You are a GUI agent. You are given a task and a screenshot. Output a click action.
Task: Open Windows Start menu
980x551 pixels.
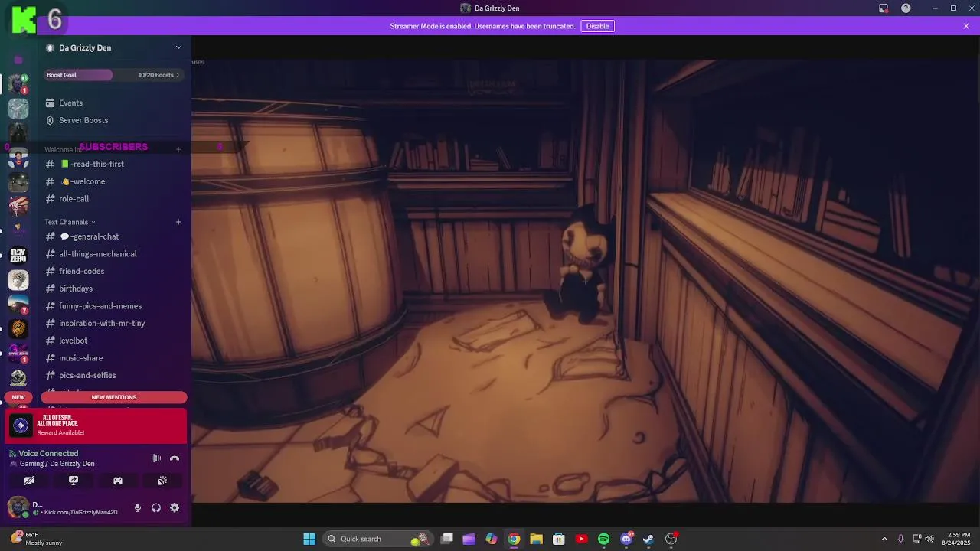tap(309, 539)
